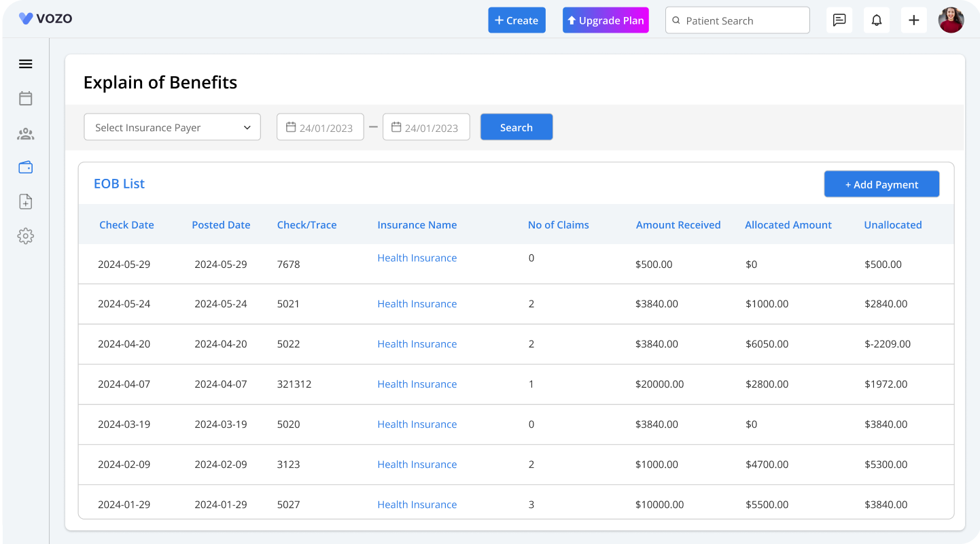Click check number 321312
This screenshot has height=544, width=980.
[x=294, y=384]
